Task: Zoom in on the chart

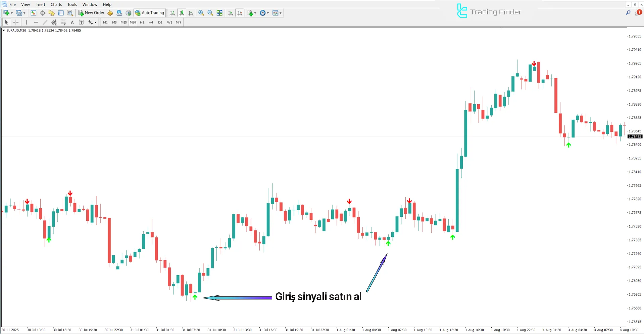Action: 201,13
